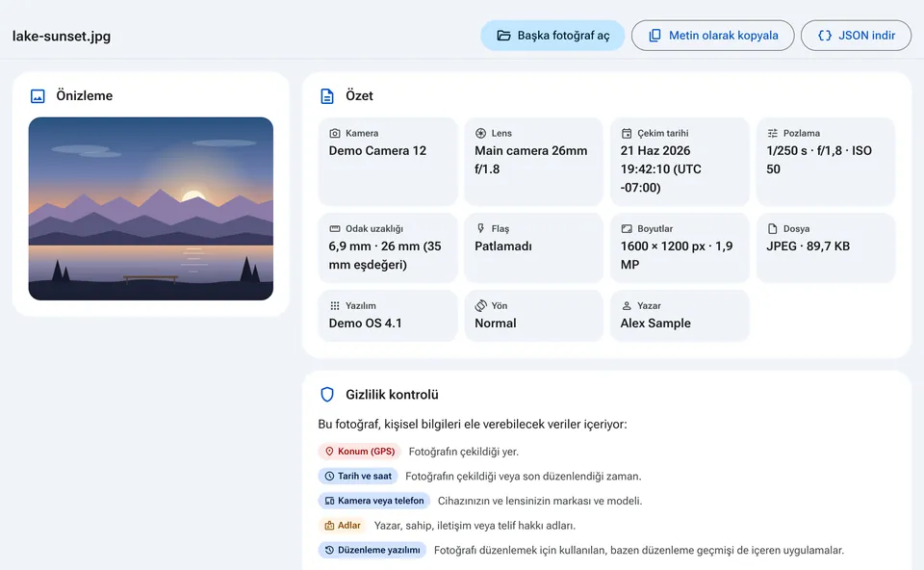Click the Alex Sample author value
The image size is (924, 570).
click(655, 324)
